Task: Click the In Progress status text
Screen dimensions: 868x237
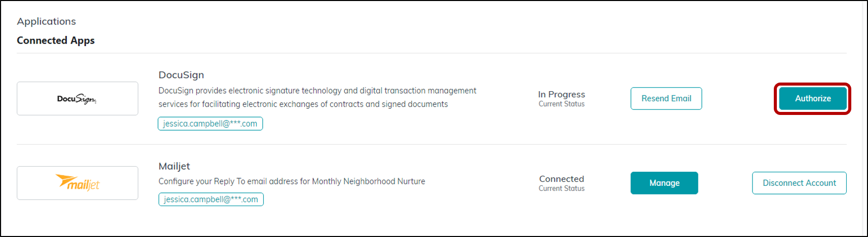Action: (562, 94)
